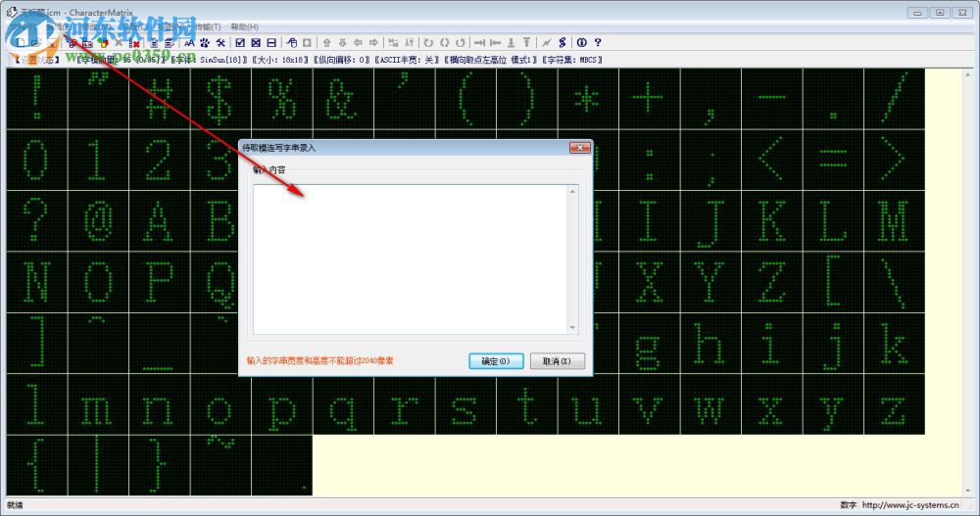Click the shift right arrow toolbar icon
Viewport: 980px width, 516px height.
(373, 42)
